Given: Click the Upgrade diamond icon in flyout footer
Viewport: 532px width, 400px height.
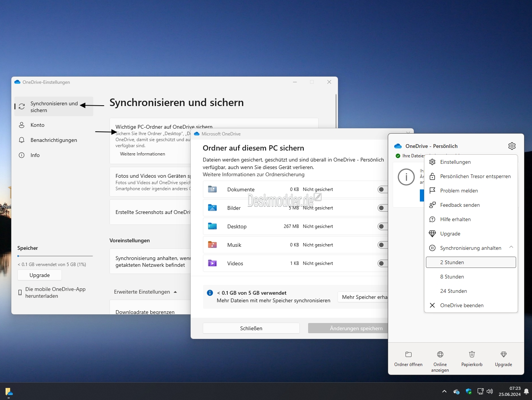Looking at the screenshot, I should point(503,354).
